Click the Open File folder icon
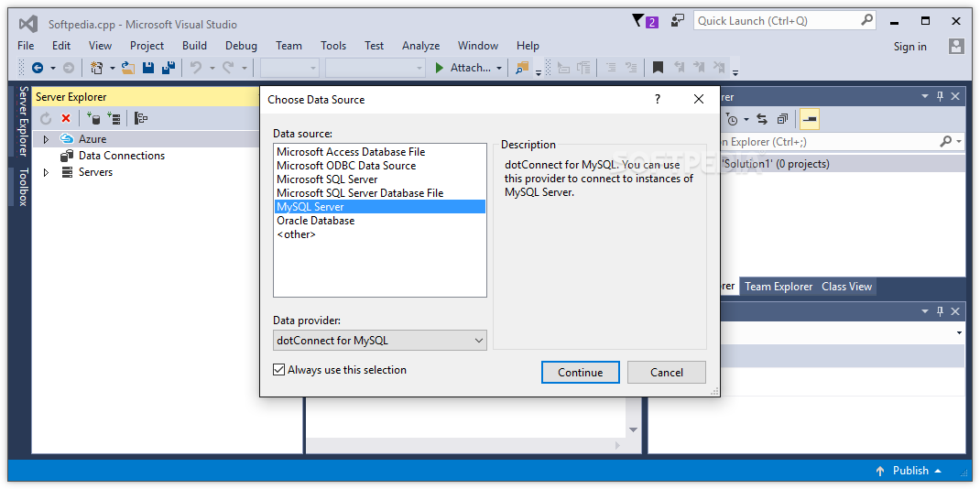 coord(129,68)
